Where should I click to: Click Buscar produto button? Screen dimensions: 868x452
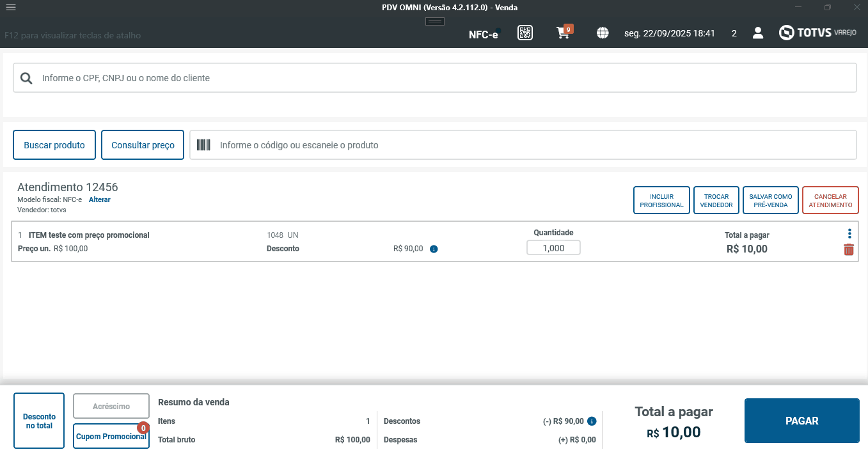tap(54, 145)
